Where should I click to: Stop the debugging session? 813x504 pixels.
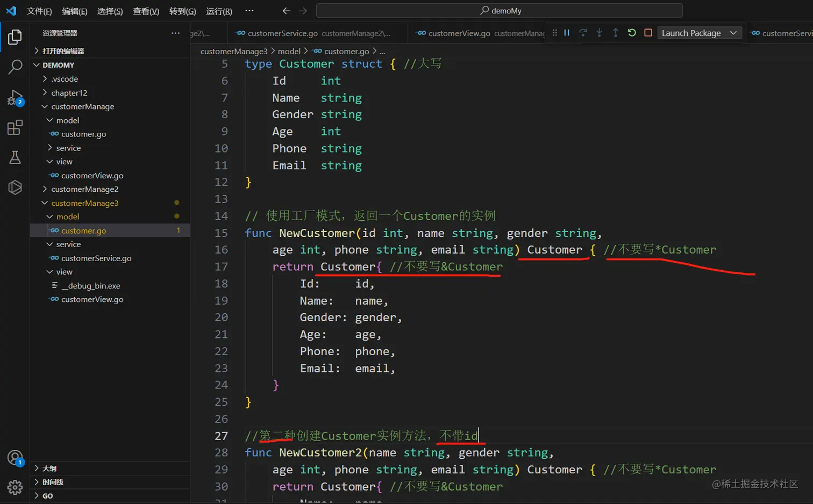pyautogui.click(x=648, y=33)
